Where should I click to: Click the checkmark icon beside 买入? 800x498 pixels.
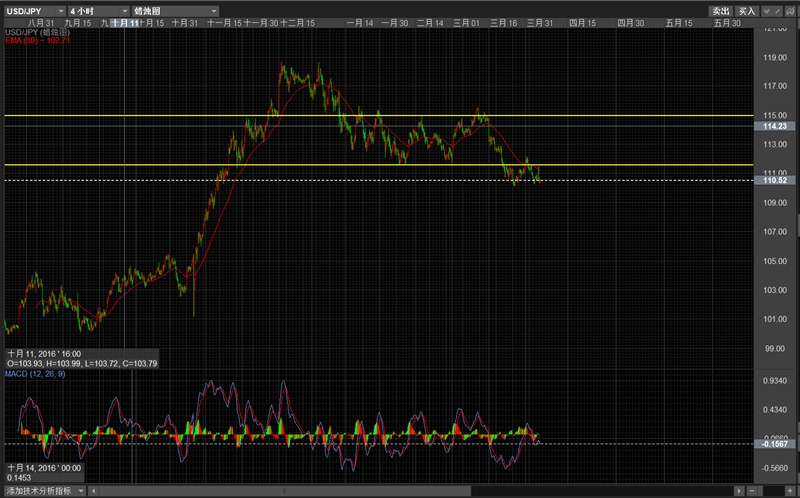pos(766,11)
